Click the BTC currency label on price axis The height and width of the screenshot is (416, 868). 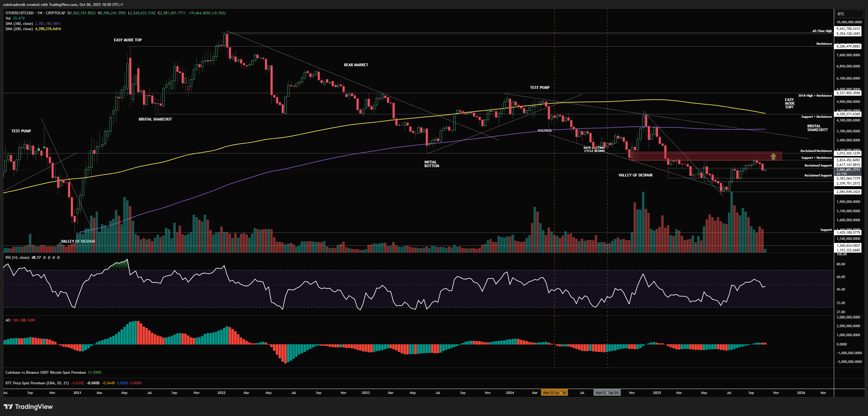[841, 14]
